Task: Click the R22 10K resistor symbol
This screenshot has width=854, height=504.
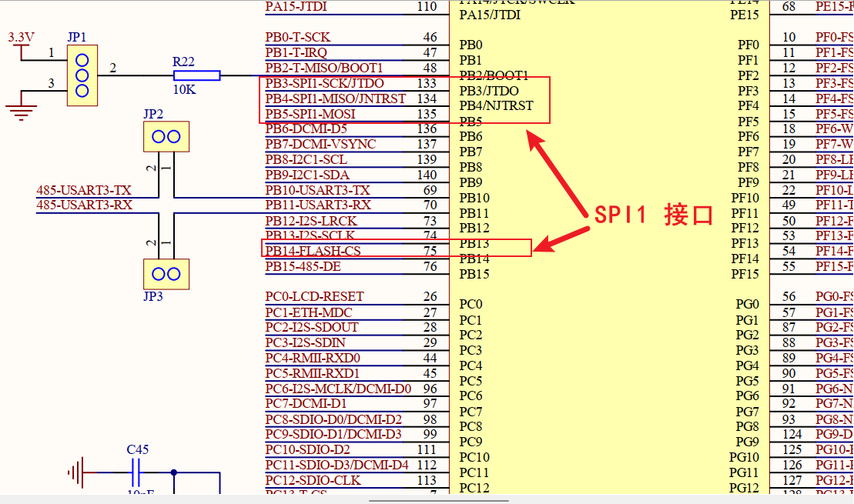Action: click(x=196, y=75)
